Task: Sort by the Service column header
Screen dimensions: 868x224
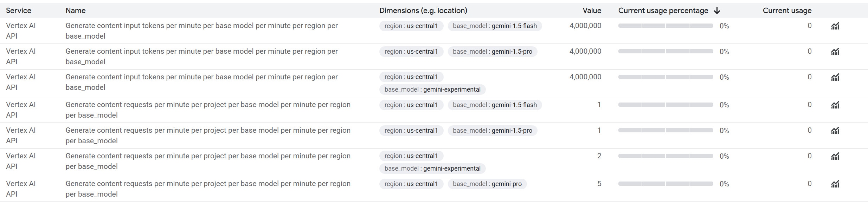Action: (19, 11)
